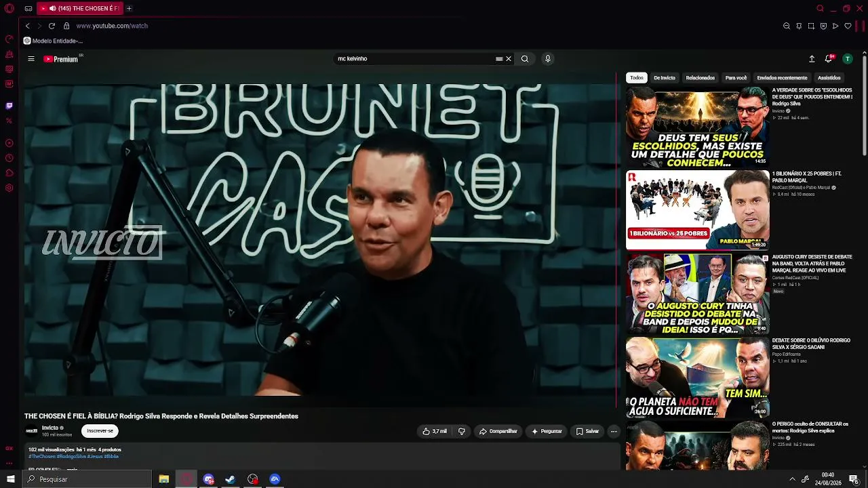Zoom out using the address bar magnifier
868x488 pixels.
(787, 26)
